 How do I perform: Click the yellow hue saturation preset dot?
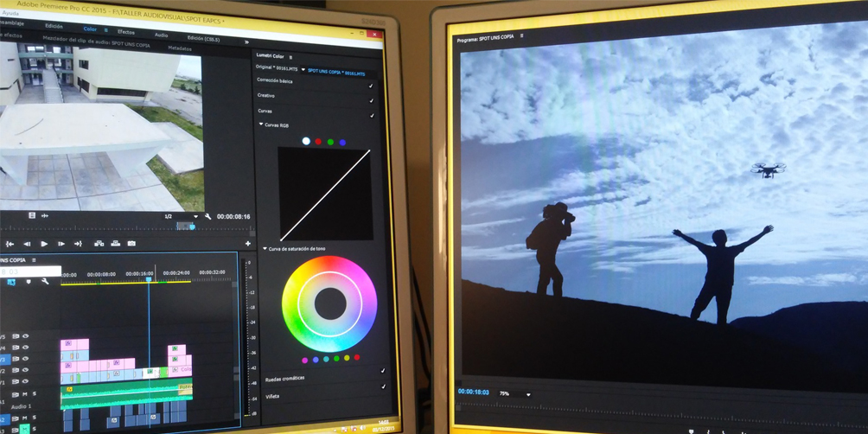coord(347,358)
